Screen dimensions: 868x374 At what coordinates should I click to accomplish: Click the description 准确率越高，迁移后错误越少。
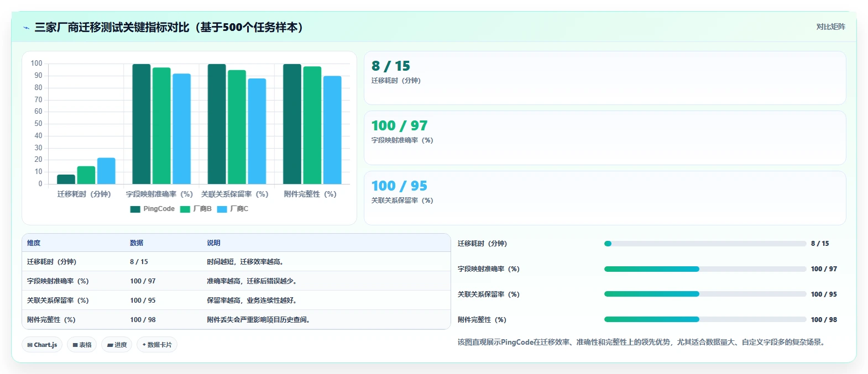pos(253,281)
